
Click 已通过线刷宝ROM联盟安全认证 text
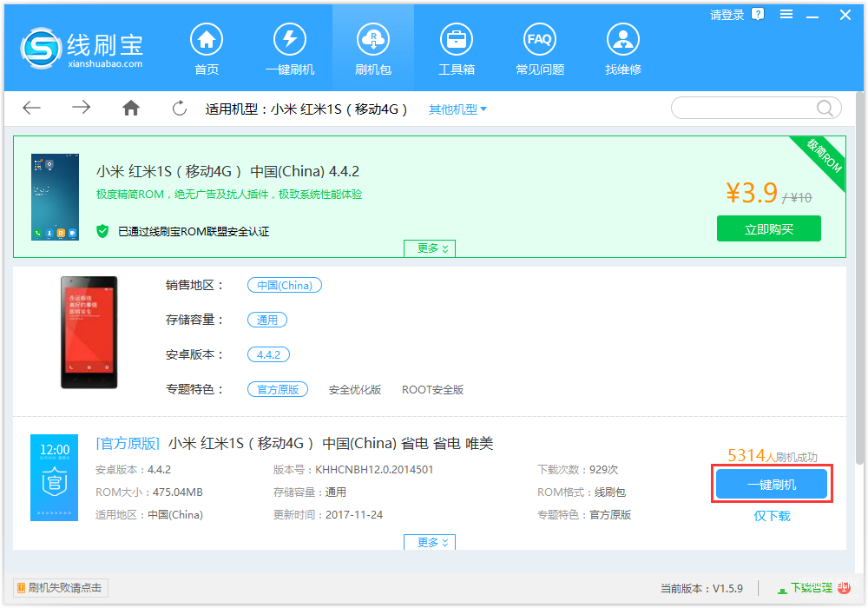(194, 231)
